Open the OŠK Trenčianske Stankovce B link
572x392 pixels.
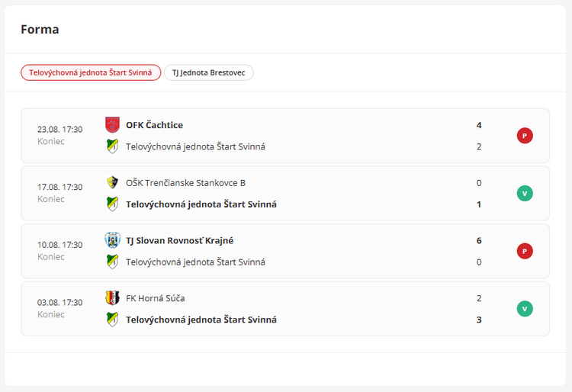[185, 183]
